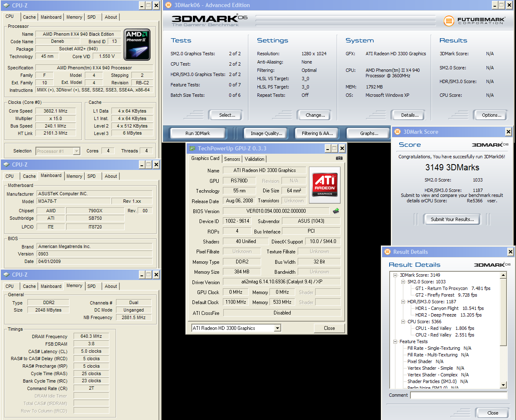Click Core Speed value 3602.1 MHz
This screenshot has height=420, width=516.
coord(56,111)
